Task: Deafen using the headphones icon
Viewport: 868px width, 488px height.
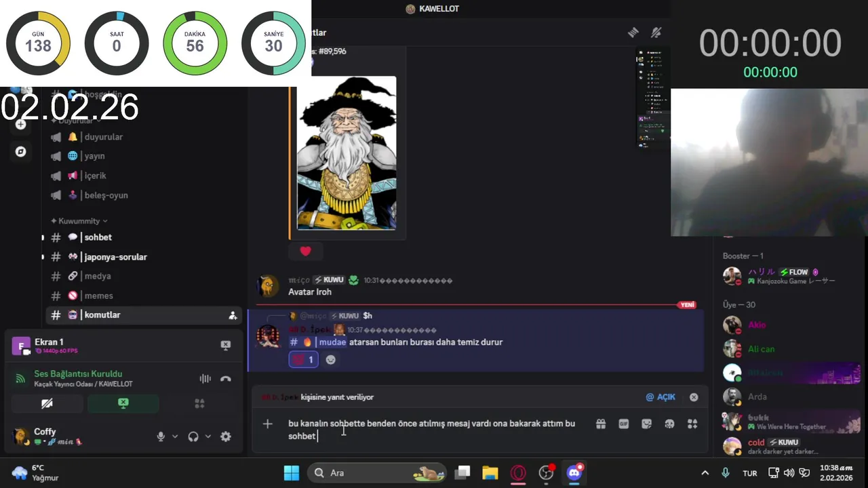Action: click(x=193, y=436)
